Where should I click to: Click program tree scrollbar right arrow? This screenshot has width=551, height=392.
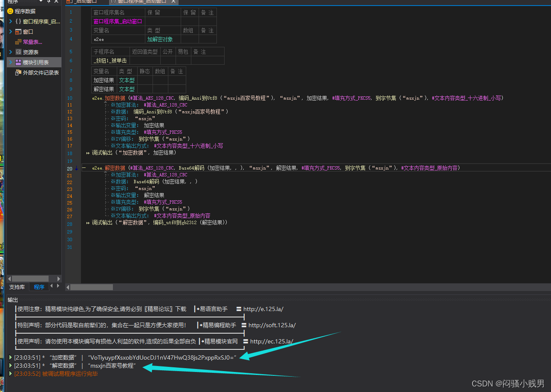coord(59,279)
